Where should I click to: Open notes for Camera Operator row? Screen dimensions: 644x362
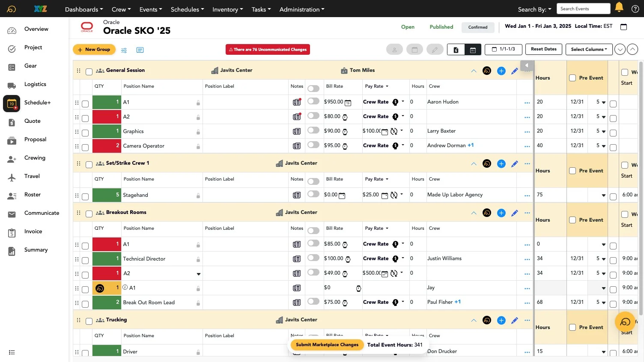(297, 146)
